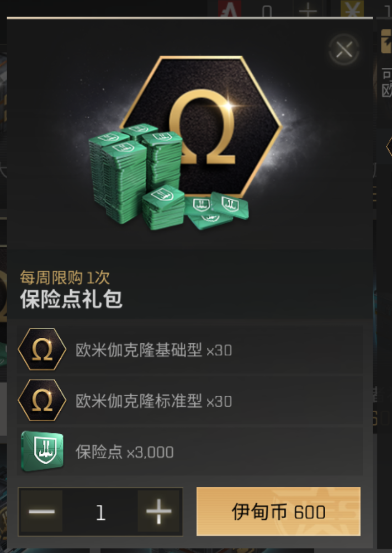Click the yellow ¥ currency icon in the top bar
Screen dimensions: 392x553
[x=352, y=8]
